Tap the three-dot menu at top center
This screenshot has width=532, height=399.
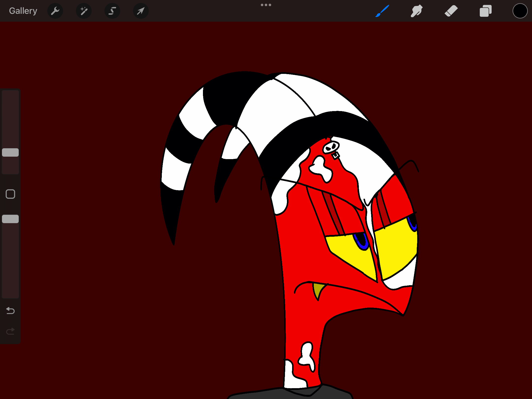pos(266,5)
